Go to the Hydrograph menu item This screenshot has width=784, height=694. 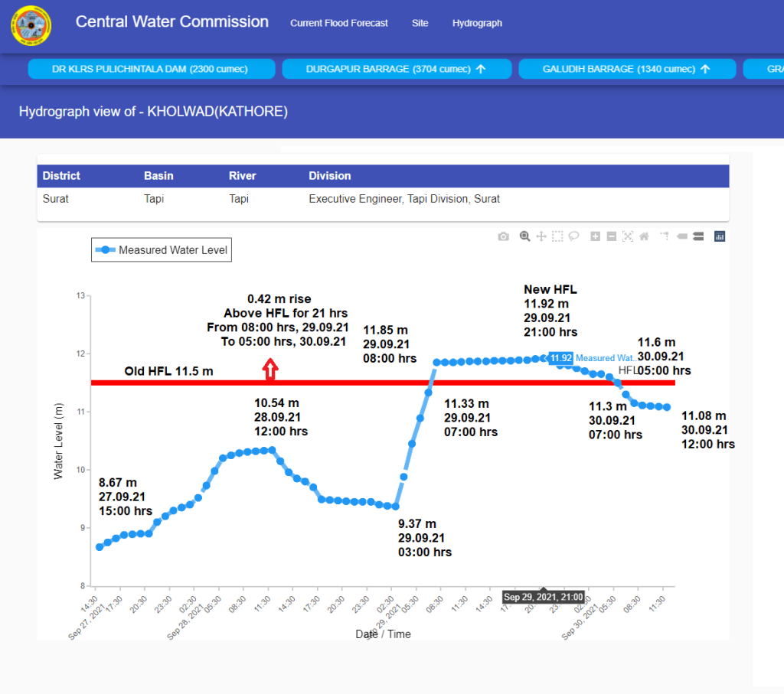477,23
